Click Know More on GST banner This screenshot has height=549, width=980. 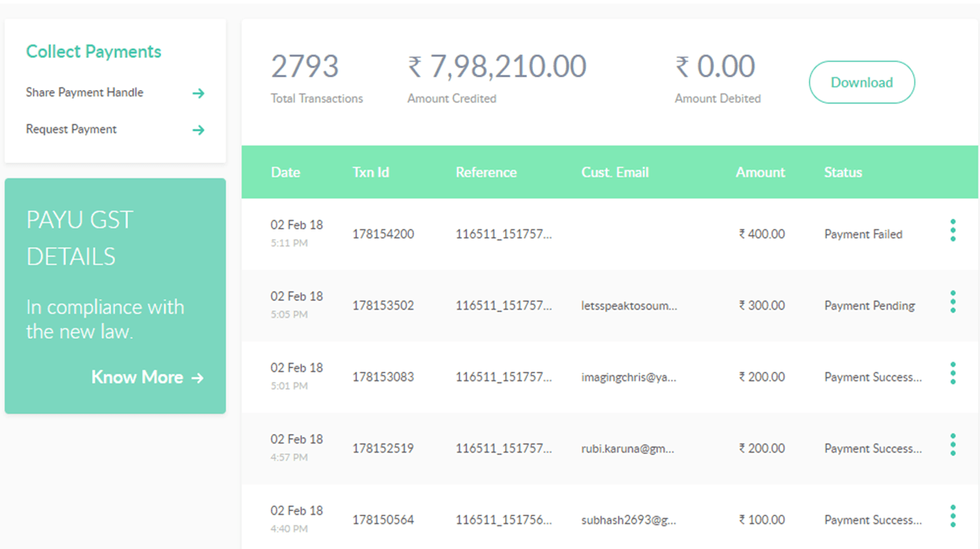147,377
